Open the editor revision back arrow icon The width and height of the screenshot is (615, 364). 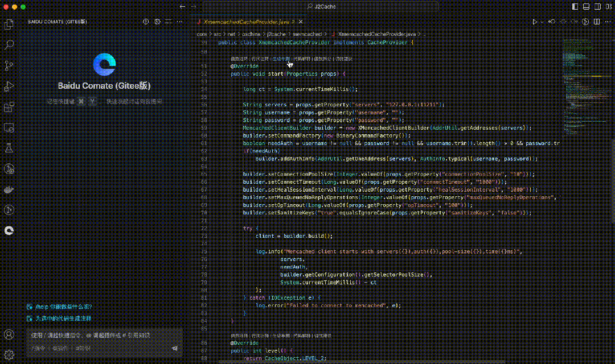(551, 22)
